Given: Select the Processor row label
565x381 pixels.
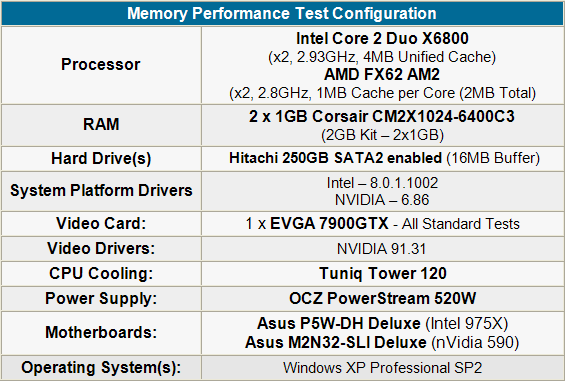Looking at the screenshot, I should [x=101, y=65].
